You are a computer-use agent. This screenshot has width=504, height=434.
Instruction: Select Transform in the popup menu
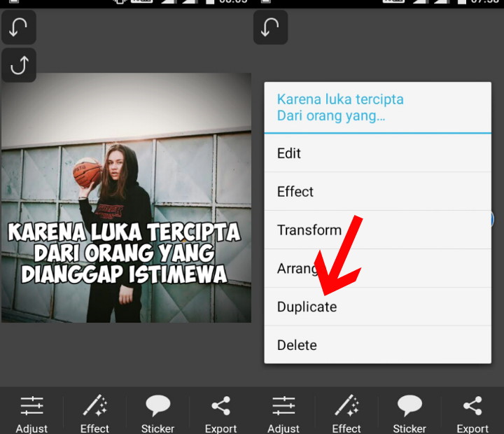click(x=378, y=230)
